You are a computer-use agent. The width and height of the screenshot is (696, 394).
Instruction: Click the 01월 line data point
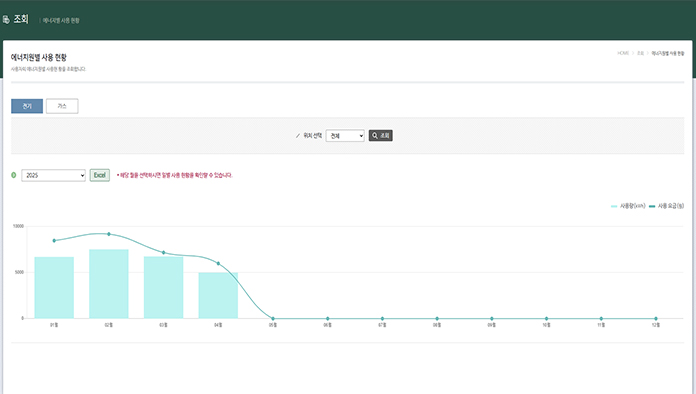tap(54, 240)
